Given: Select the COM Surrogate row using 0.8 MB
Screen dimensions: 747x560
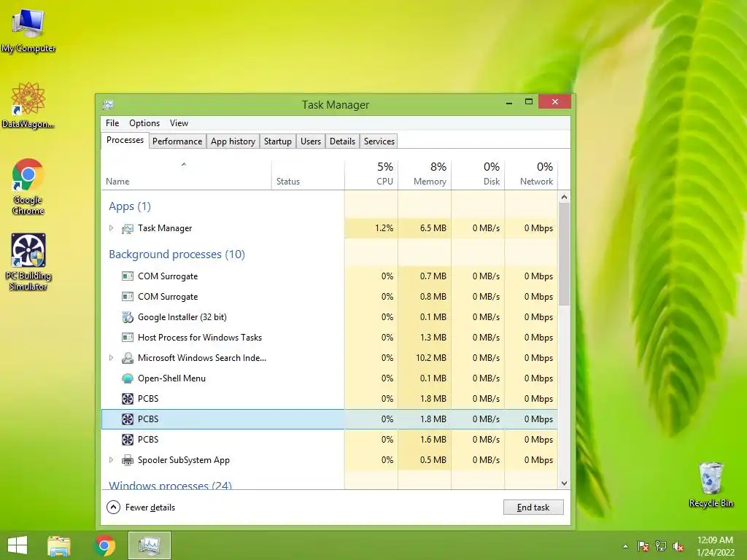Looking at the screenshot, I should coord(329,297).
